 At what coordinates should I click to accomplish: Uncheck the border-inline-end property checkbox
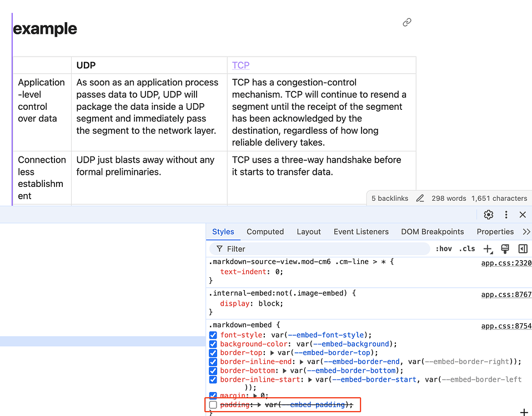click(213, 362)
